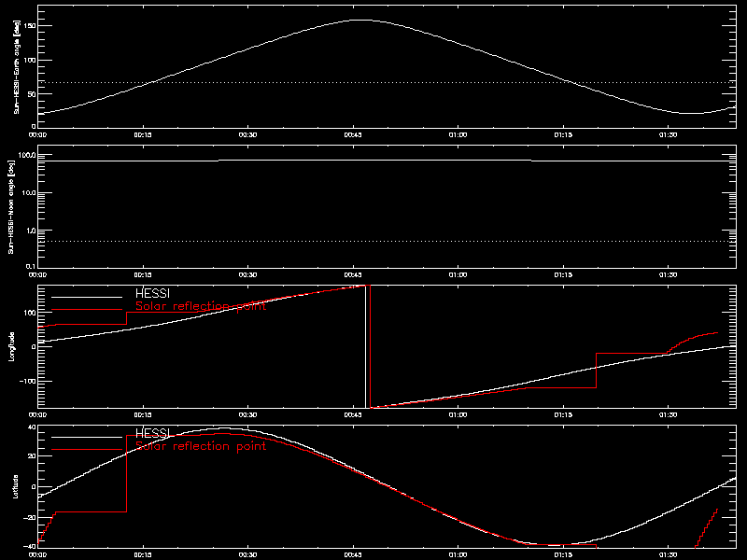The image size is (747, 560).
Task: Click the Longitude y-axis label
Action: (x=11, y=346)
